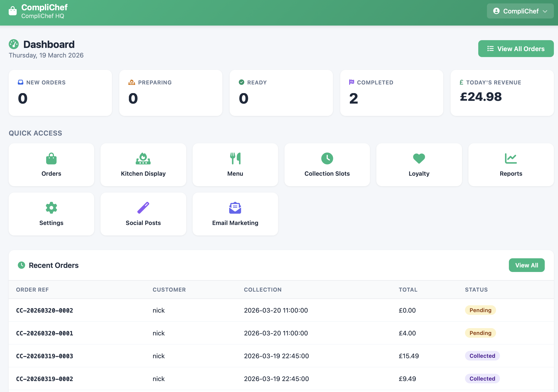The width and height of the screenshot is (558, 392).
Task: Select the Social Posts pen icon
Action: (x=143, y=208)
